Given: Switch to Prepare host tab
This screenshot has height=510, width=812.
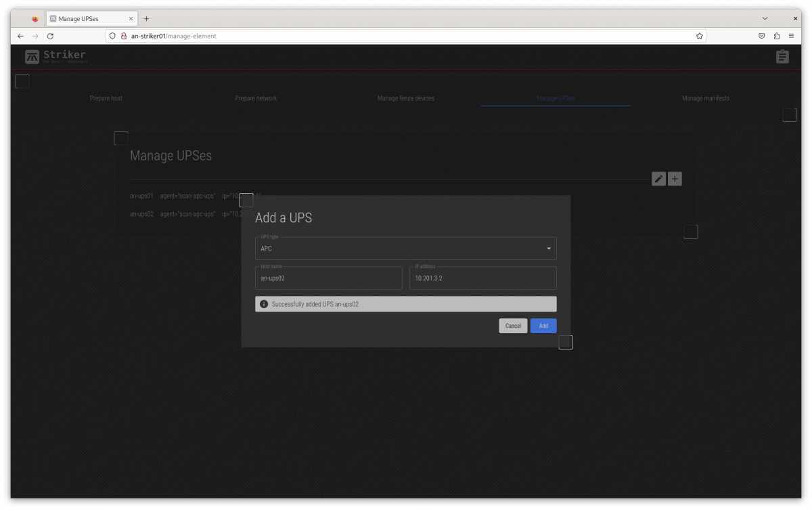Looking at the screenshot, I should [106, 98].
